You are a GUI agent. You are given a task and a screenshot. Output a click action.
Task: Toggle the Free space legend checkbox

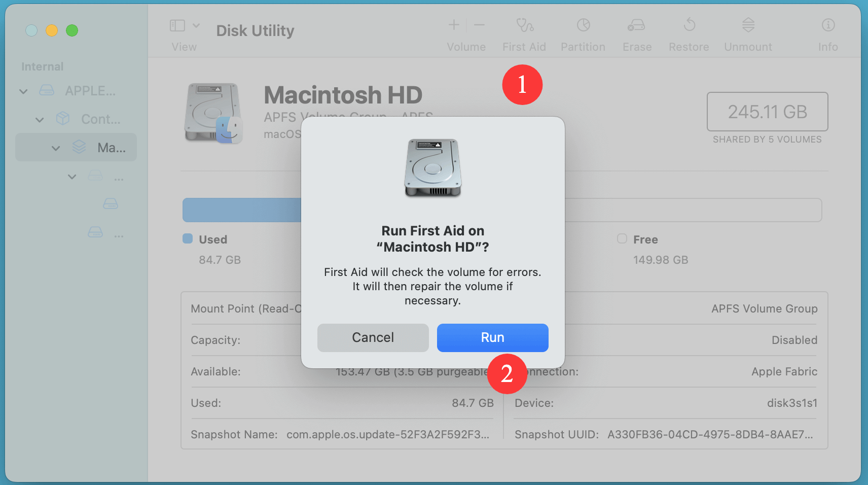click(x=622, y=238)
